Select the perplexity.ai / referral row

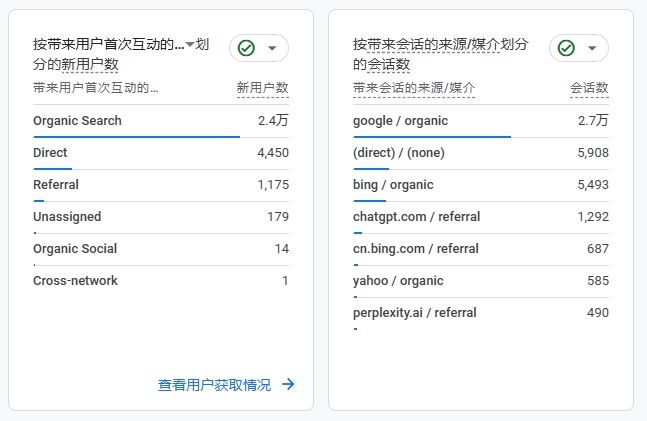(481, 313)
